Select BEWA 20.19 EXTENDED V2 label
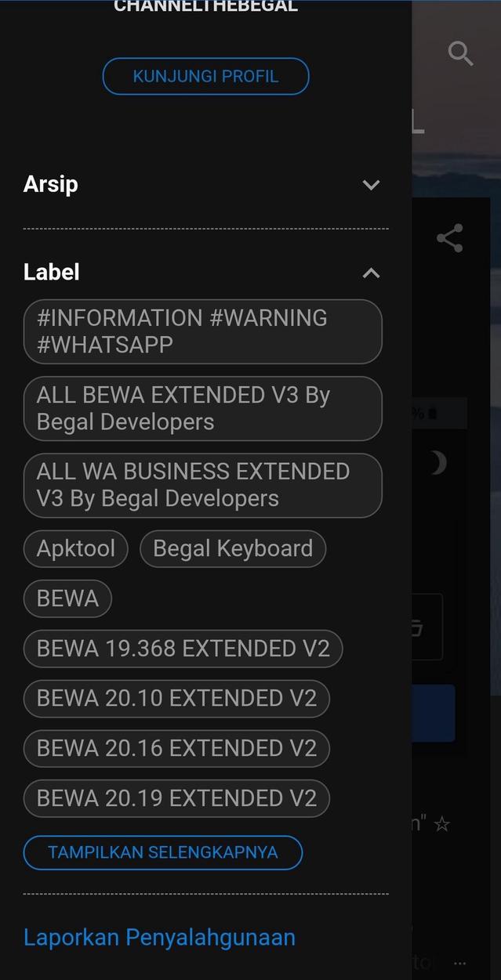The width and height of the screenshot is (501, 980). click(176, 798)
